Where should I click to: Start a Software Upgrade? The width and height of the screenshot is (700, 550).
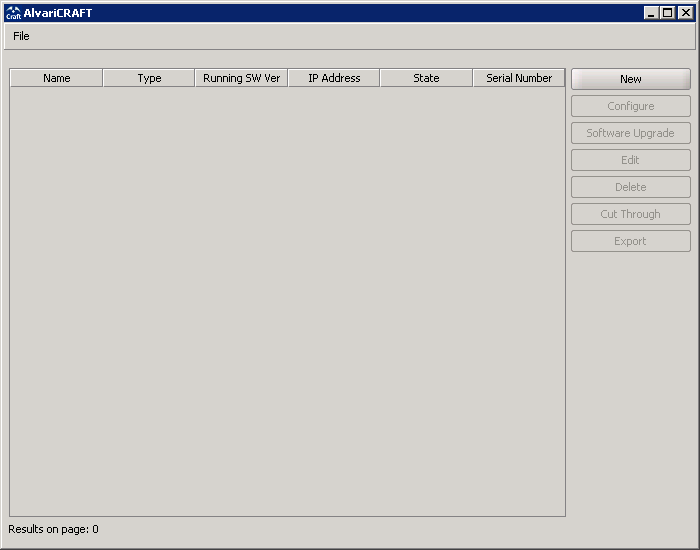click(x=630, y=133)
